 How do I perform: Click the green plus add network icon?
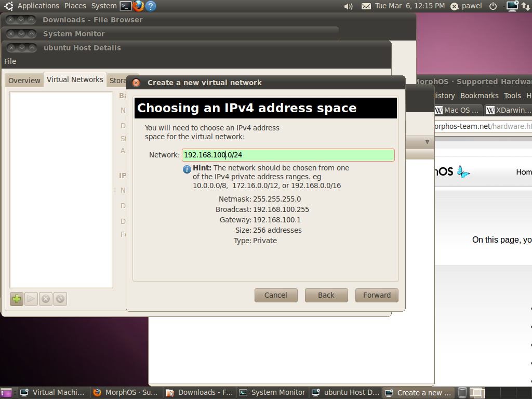(17, 299)
